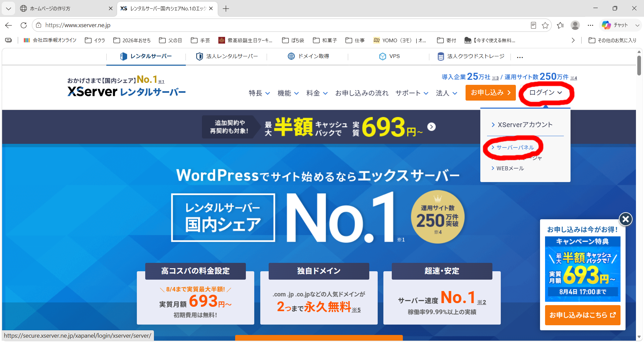644x342 pixels.
Task: Expand the 特長 dropdown menu
Action: click(x=259, y=93)
